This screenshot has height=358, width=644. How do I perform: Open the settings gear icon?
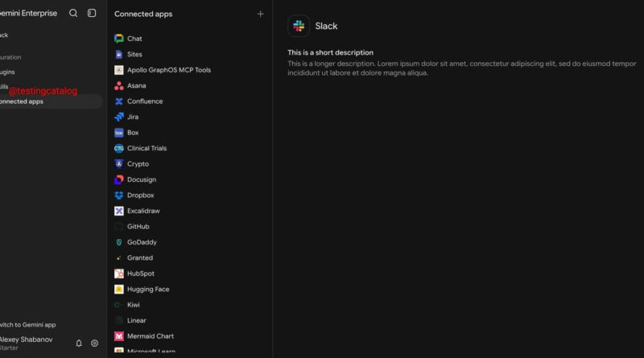(x=94, y=344)
